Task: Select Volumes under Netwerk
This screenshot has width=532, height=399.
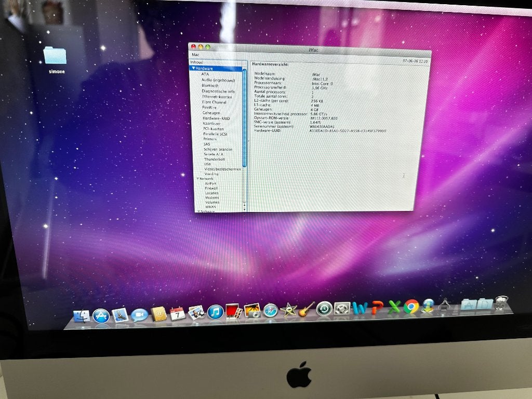Action: point(212,202)
